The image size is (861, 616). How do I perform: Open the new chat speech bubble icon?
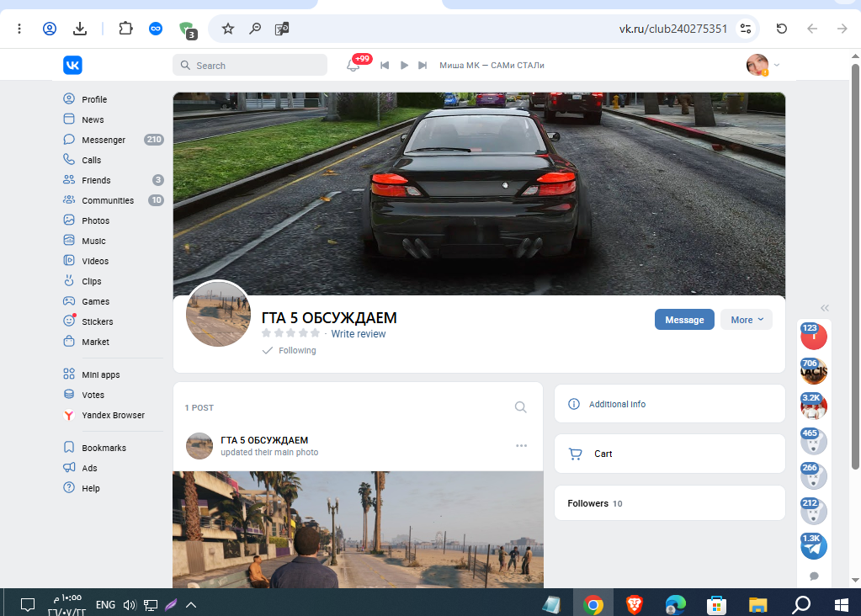814,576
